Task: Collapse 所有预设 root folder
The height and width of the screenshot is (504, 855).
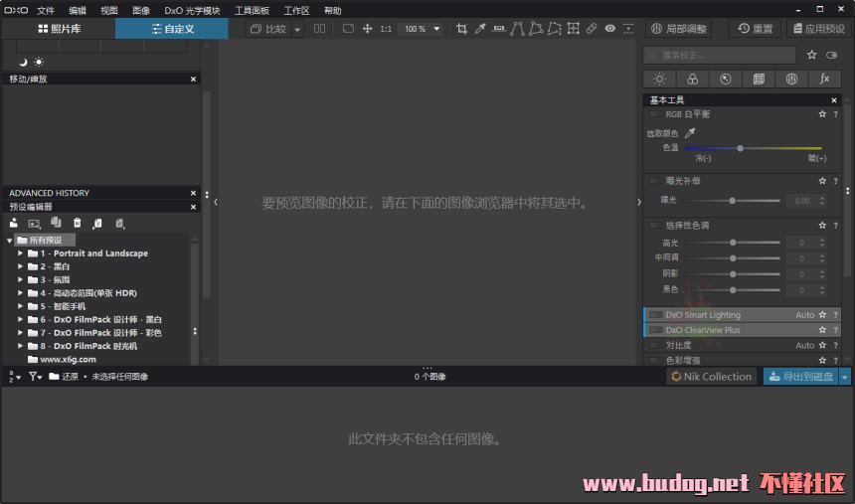Action: 10,240
